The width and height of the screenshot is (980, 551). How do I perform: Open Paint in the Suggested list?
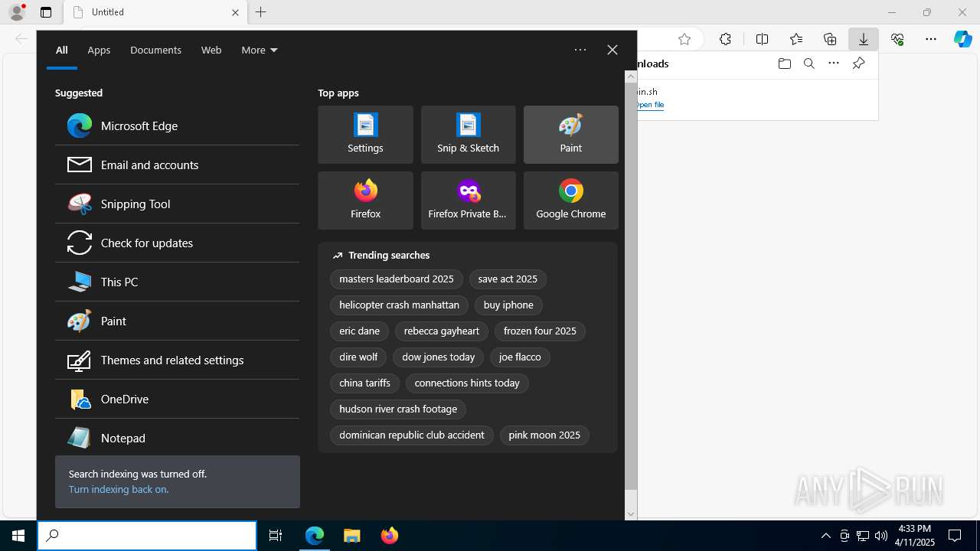coord(178,321)
